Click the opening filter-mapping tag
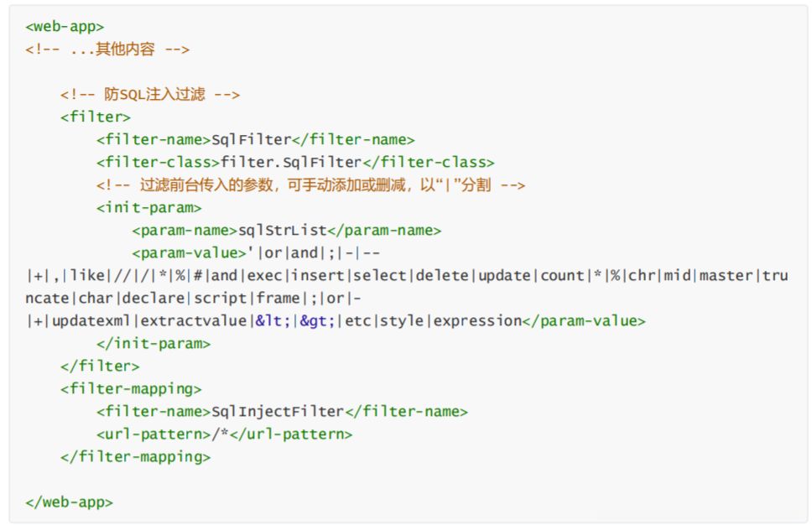The image size is (812, 525). (131, 389)
